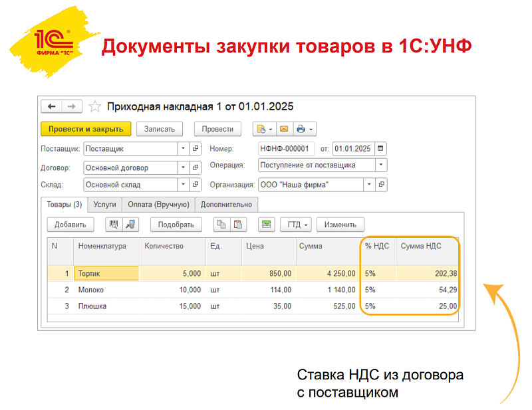
Task: Open the Дополнительно tab
Action: click(x=226, y=205)
